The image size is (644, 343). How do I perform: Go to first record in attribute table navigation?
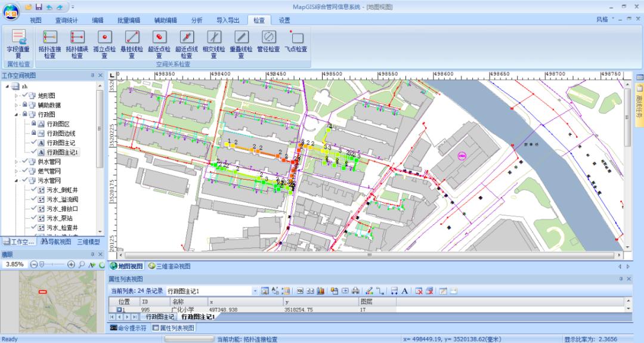pos(112,317)
